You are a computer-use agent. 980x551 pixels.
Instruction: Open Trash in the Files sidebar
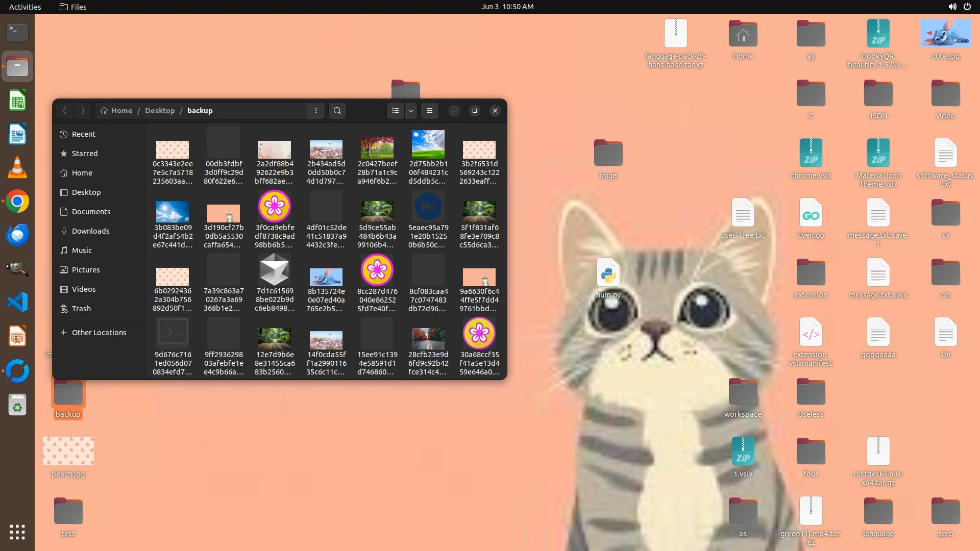(x=81, y=309)
